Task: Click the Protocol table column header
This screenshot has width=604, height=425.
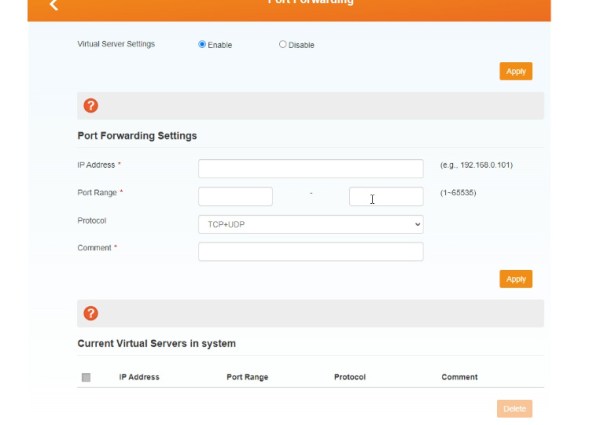Action: (350, 377)
